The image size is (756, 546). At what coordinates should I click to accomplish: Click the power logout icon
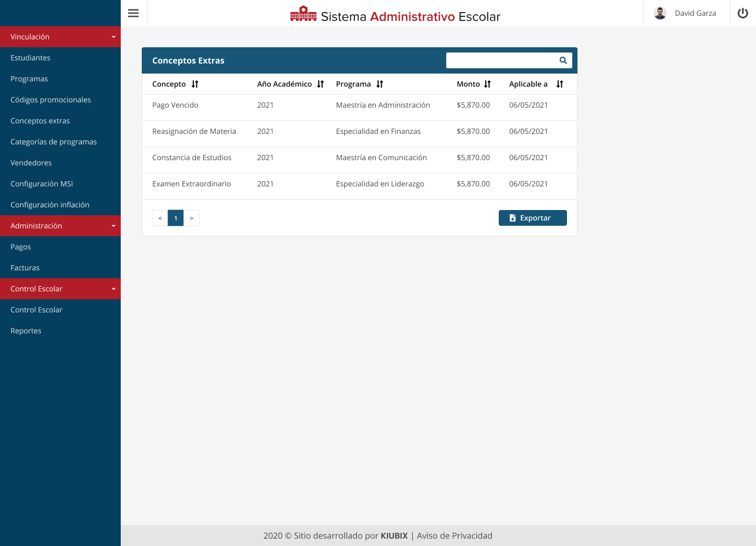pos(742,13)
